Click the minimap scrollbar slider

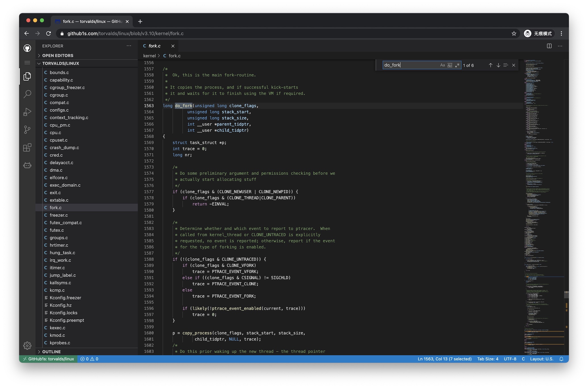coord(566,295)
